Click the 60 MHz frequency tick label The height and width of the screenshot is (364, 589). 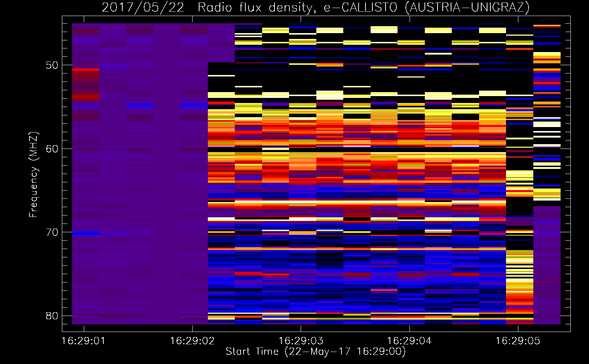[x=52, y=149]
